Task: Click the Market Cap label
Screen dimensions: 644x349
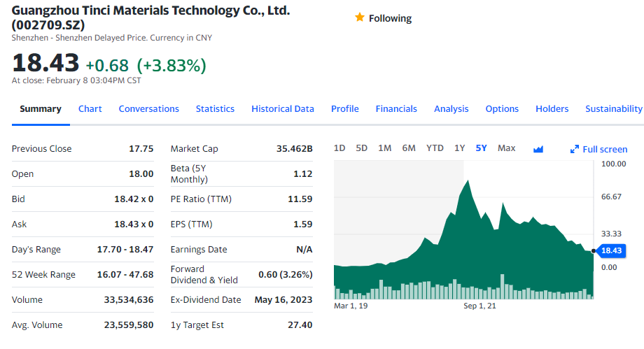Action: pos(195,149)
